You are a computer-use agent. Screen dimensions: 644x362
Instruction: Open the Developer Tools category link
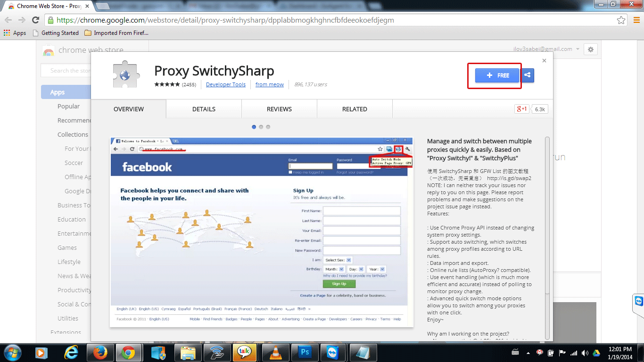pos(226,84)
